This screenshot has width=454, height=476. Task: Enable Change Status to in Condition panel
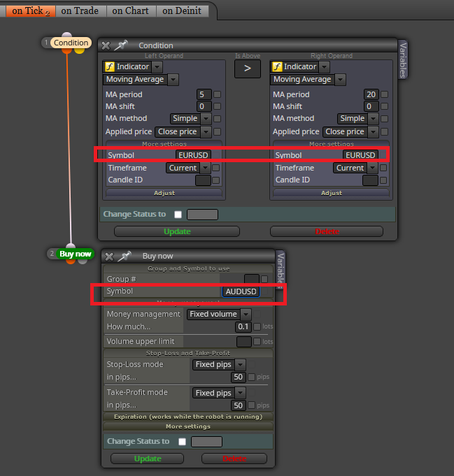tap(178, 215)
